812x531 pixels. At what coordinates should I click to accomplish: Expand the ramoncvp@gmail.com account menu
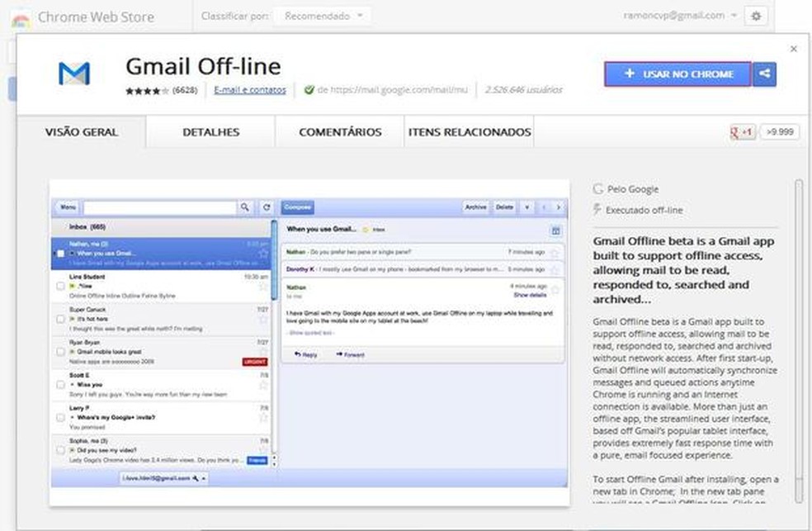click(x=680, y=16)
